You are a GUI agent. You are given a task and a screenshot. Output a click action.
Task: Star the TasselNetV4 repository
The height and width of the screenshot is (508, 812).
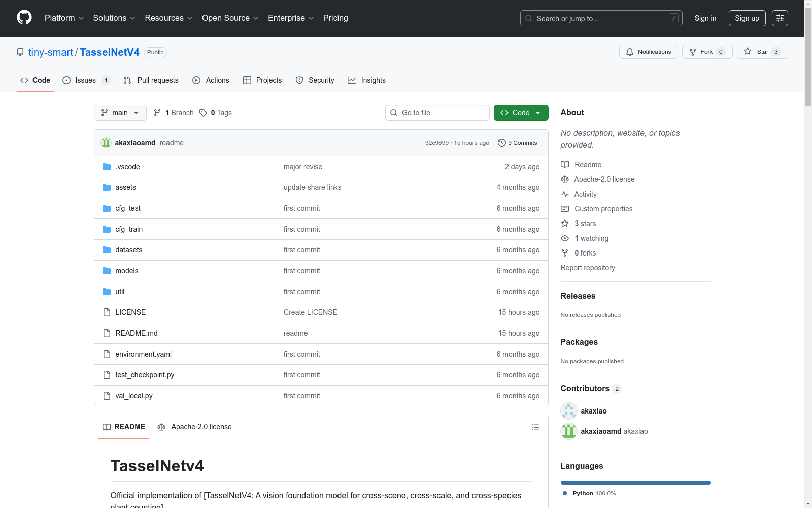click(x=762, y=52)
